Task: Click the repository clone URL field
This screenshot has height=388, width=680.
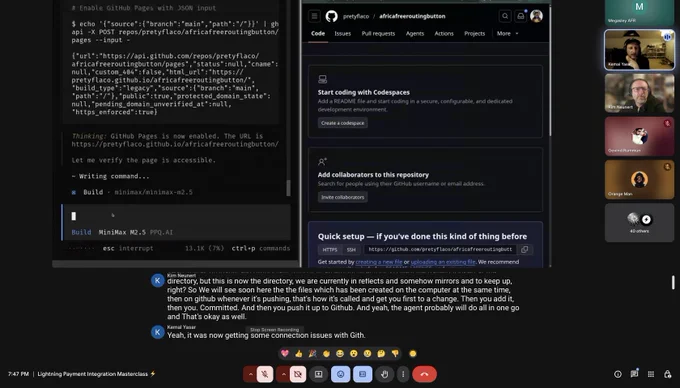Action: [441, 250]
